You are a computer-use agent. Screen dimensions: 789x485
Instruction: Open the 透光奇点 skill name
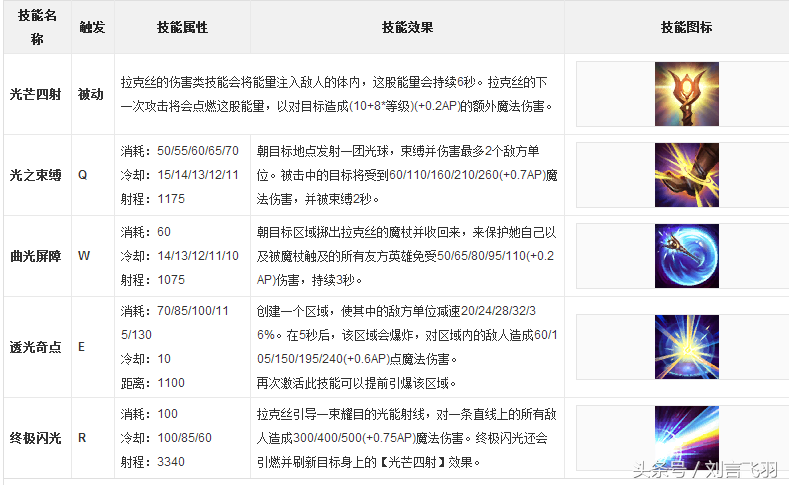[x=34, y=347]
